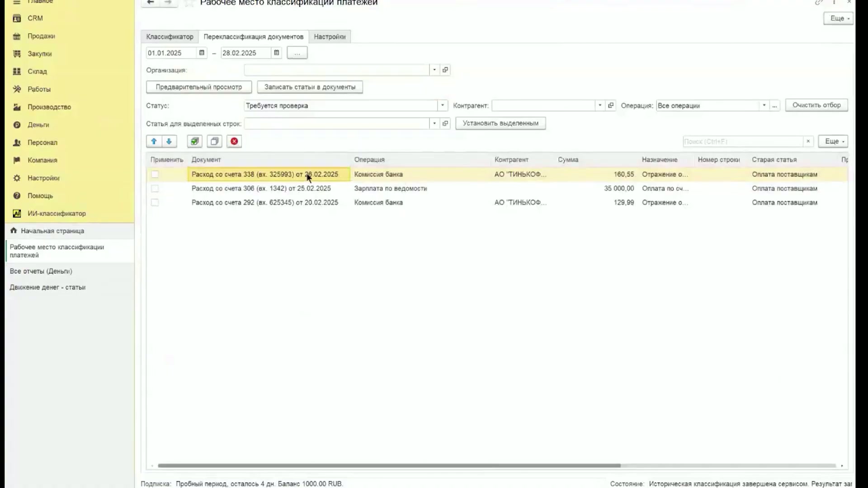
Task: Expand the Статус dropdown
Action: tap(443, 105)
